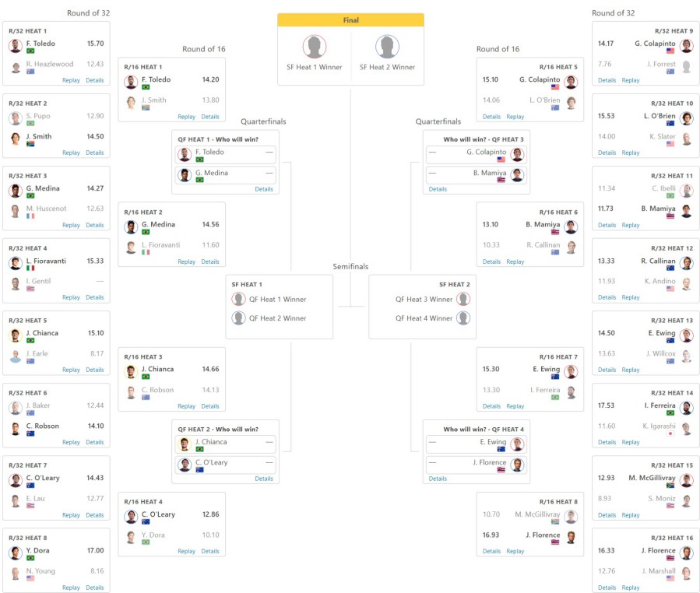This screenshot has width=700, height=593.
Task: Click J. Florence's avatar in R/32 Heat 16
Action: 686,553
